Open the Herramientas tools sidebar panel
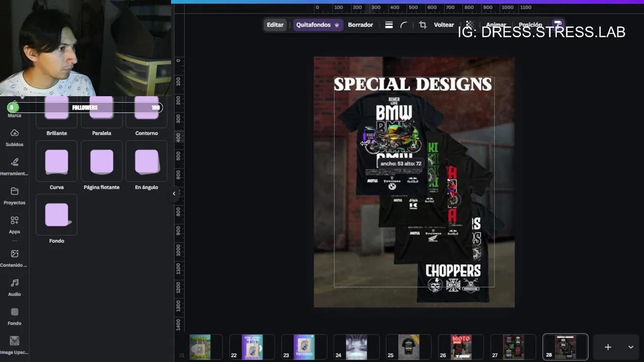 [15, 166]
